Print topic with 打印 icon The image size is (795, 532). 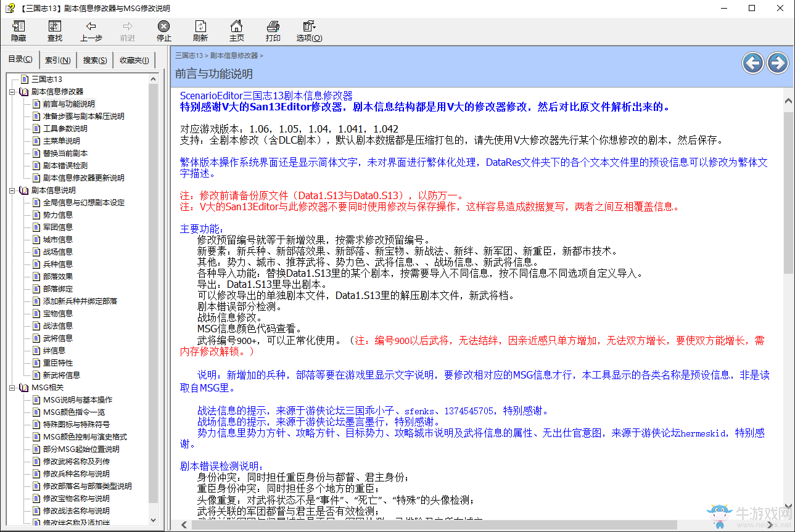[273, 31]
